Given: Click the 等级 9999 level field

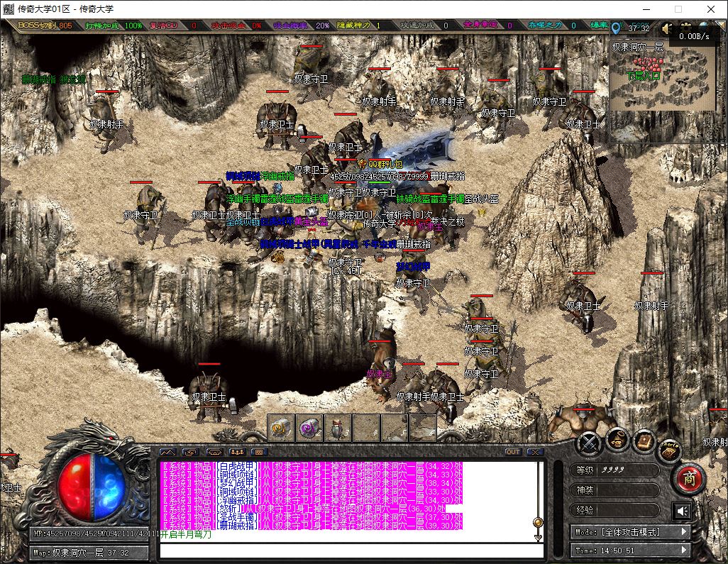Looking at the screenshot, I should [614, 470].
